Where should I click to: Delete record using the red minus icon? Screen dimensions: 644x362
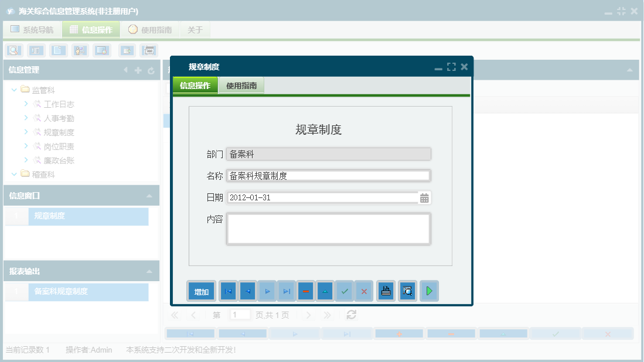[x=305, y=291]
